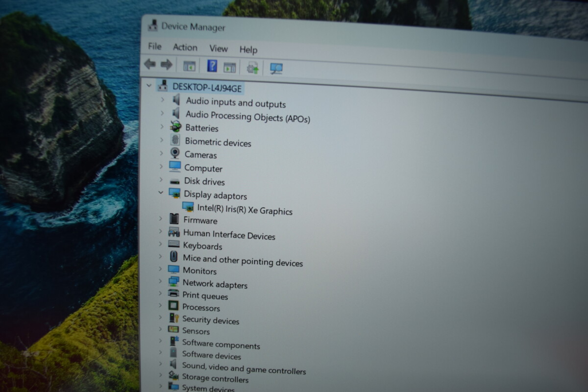Click the Sensors category icon

173,329
